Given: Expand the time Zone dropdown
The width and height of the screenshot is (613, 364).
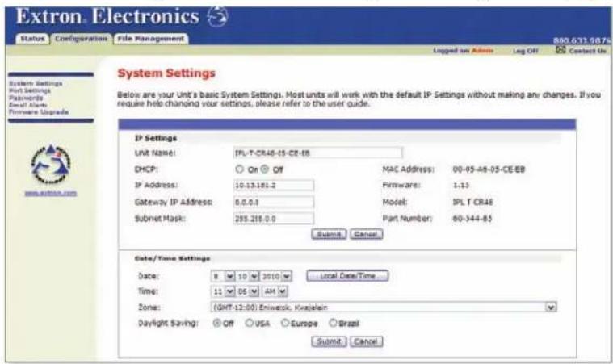Looking at the screenshot, I should tap(384, 308).
